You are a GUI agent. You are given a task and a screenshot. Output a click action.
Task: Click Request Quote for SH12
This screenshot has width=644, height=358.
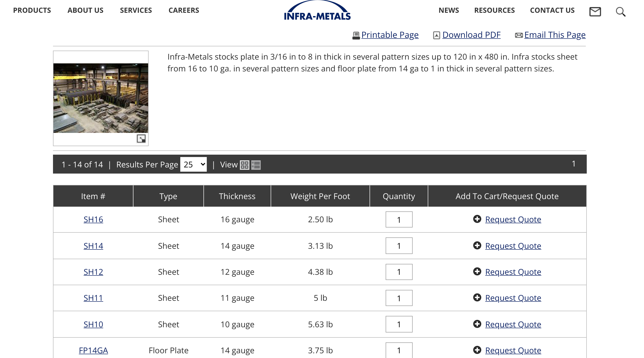point(513,272)
